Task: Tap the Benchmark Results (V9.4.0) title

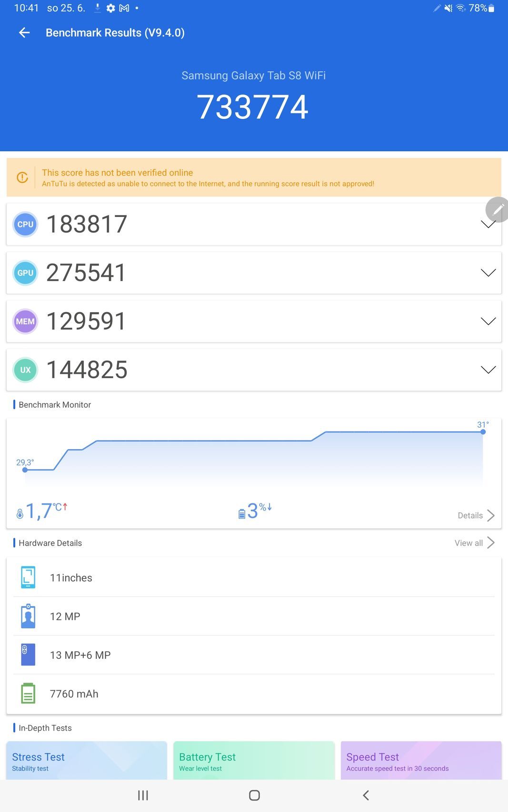Action: click(x=115, y=33)
